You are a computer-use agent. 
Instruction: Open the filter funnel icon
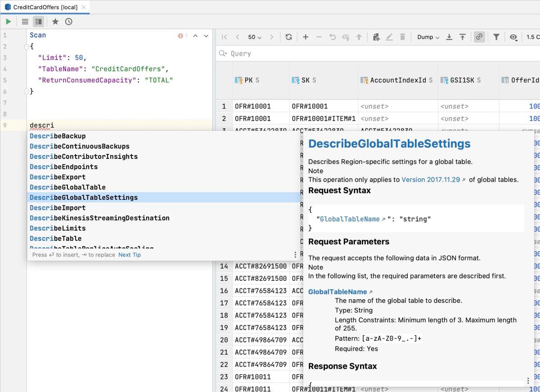496,37
